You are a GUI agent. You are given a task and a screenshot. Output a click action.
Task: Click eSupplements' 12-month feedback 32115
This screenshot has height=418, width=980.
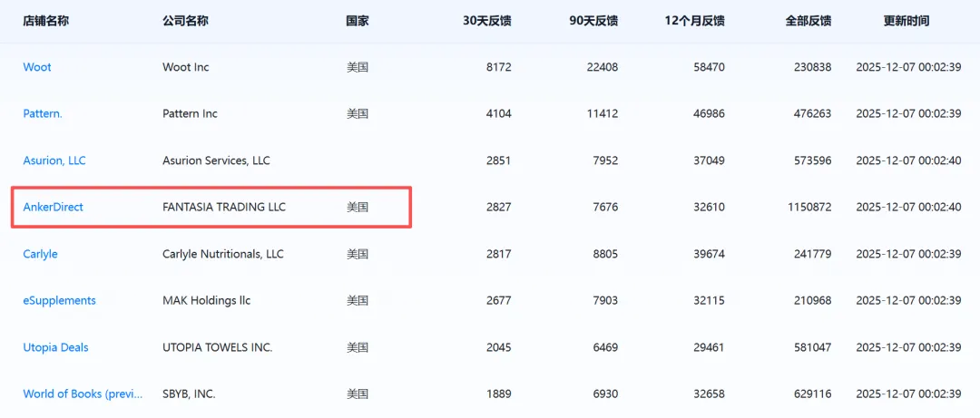pyautogui.click(x=710, y=300)
